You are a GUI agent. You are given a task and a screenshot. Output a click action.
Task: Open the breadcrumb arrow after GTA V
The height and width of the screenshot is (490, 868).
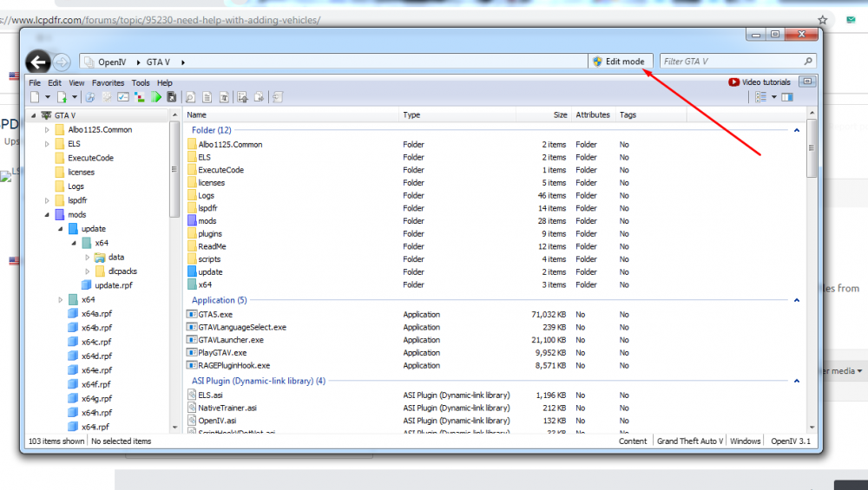182,62
